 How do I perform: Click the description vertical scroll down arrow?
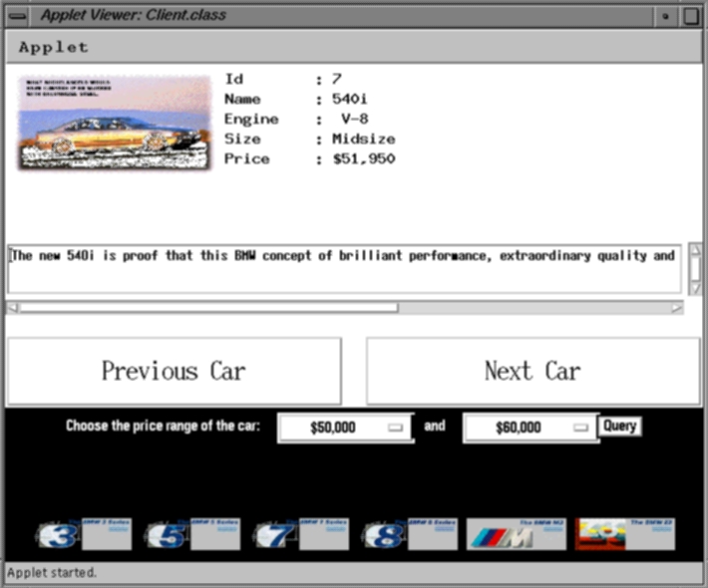tap(695, 288)
